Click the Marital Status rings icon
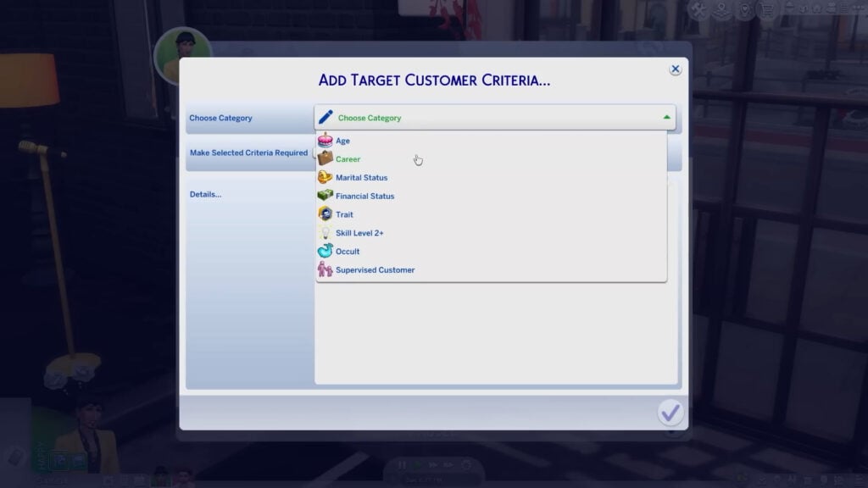The width and height of the screenshot is (868, 488). (325, 177)
